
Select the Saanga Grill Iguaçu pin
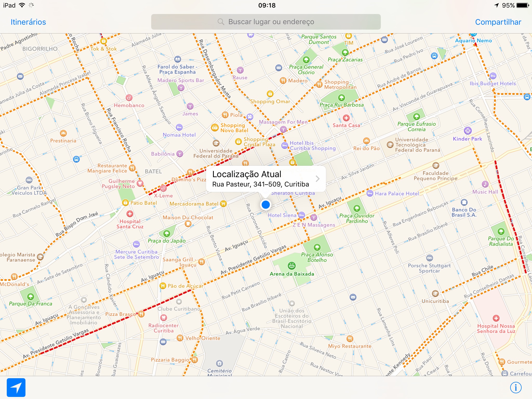(202, 262)
